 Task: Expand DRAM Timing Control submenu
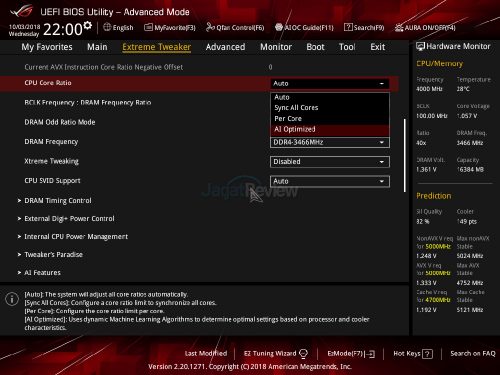click(x=58, y=201)
